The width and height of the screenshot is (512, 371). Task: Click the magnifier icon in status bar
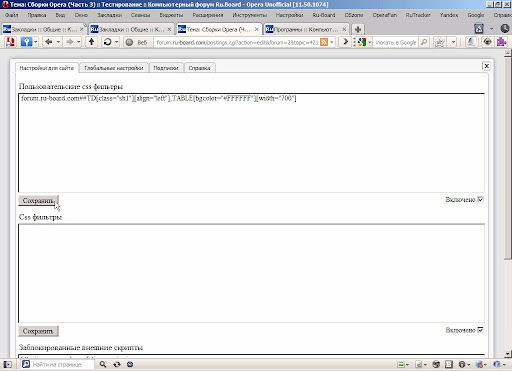point(103,364)
